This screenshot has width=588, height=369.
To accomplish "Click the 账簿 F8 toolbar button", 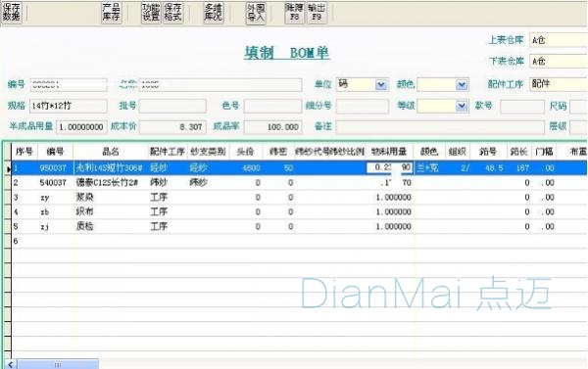I will coord(294,13).
